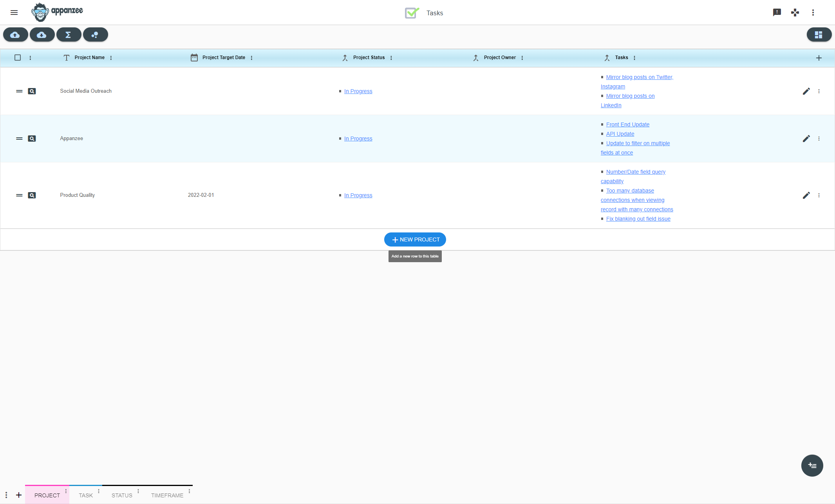Click the drag handle of Appanzee row
Viewport: 835px width, 504px height.
(x=19, y=139)
